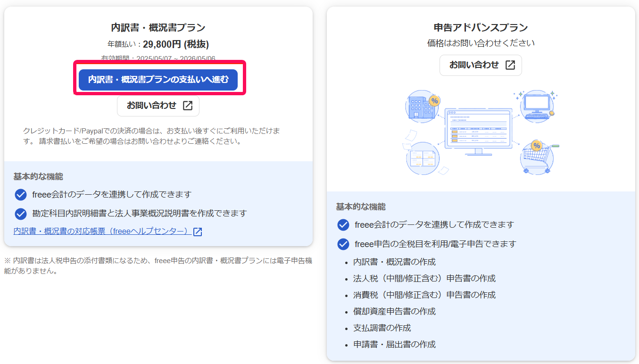Click the central monitor illustration
The image size is (639, 364).
[x=479, y=132]
